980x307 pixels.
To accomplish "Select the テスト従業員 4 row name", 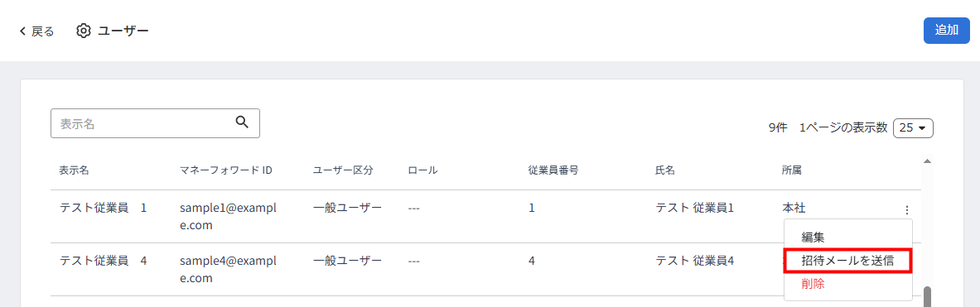I will (x=103, y=261).
